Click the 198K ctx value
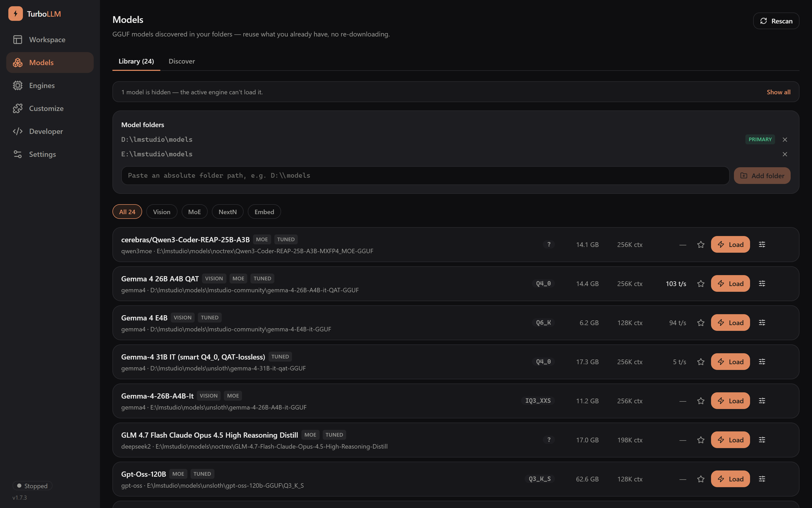 tap(630, 440)
